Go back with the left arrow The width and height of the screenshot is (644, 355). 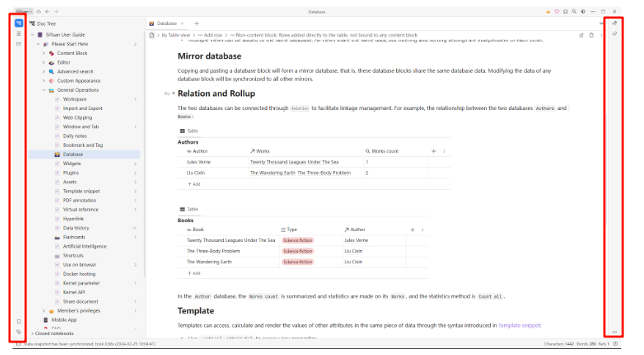coord(47,12)
